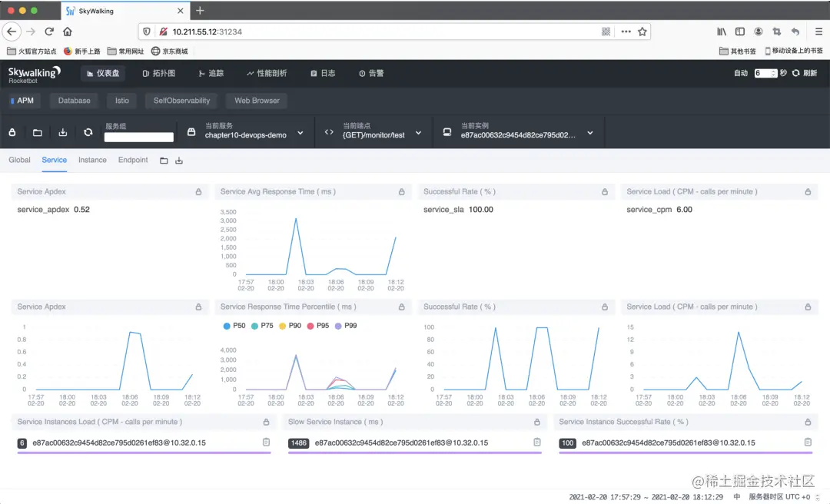Open the 拓扑图 topology view
830x504 pixels.
159,73
